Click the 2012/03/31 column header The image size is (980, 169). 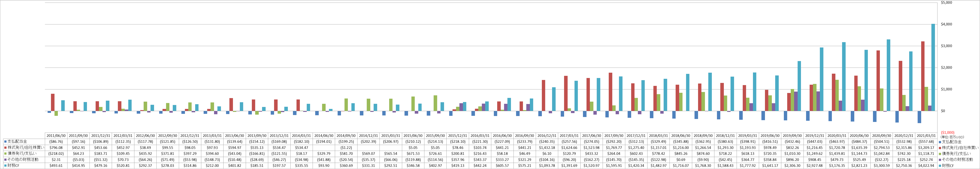pyautogui.click(x=123, y=136)
